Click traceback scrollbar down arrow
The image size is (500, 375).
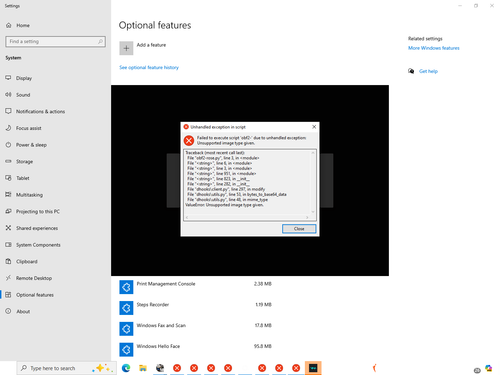[x=313, y=212]
